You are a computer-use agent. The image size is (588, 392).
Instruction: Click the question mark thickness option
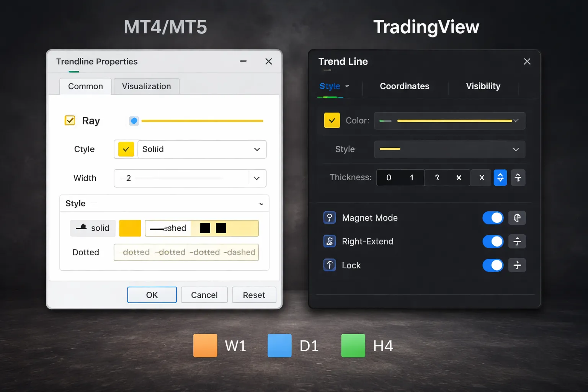click(436, 178)
